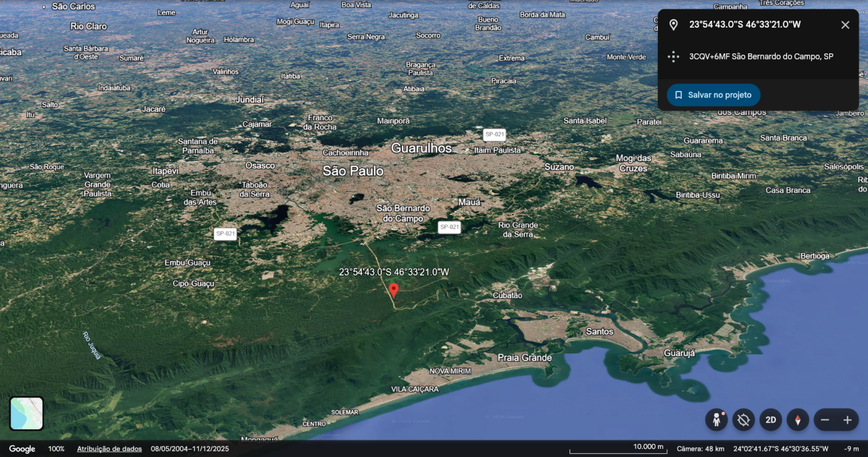Click the plus code dots icon
Viewport: 868px width, 457px height.
tap(674, 56)
